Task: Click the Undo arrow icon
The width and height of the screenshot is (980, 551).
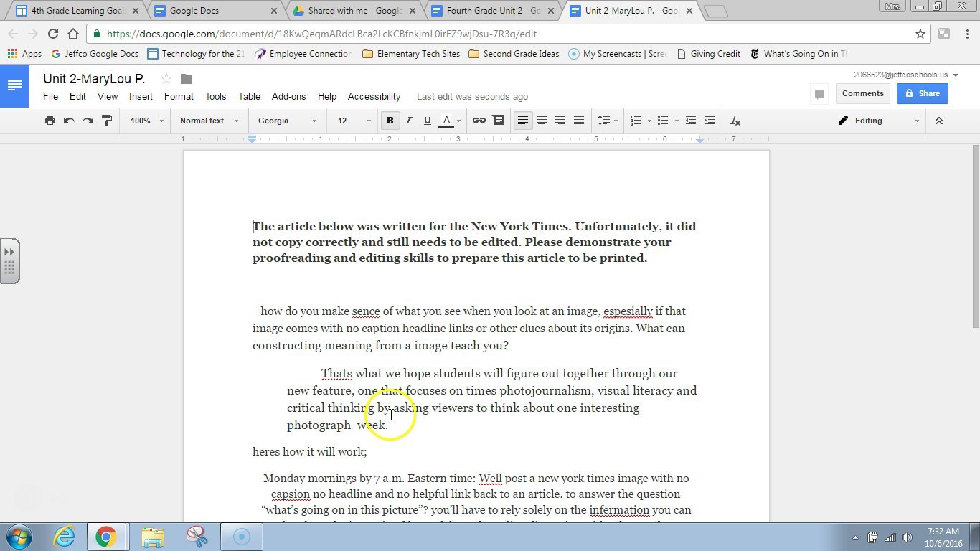Action: [x=69, y=121]
